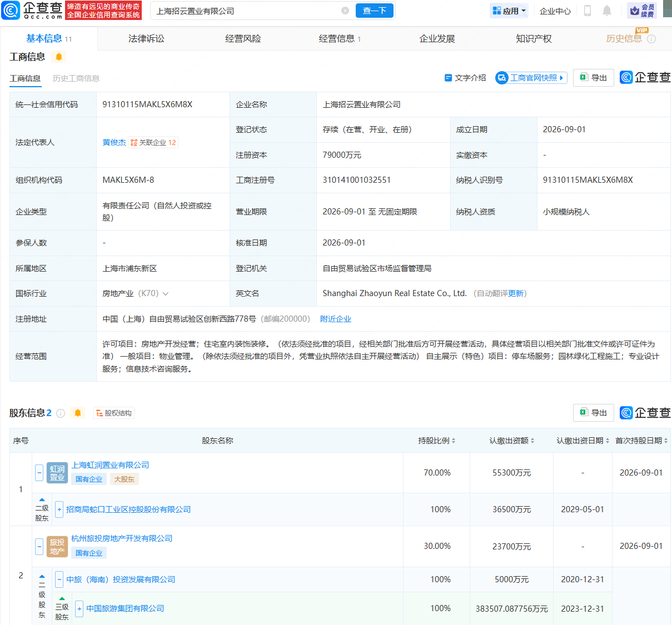
Task: Open the notifications bell in the header
Action: pos(607,11)
